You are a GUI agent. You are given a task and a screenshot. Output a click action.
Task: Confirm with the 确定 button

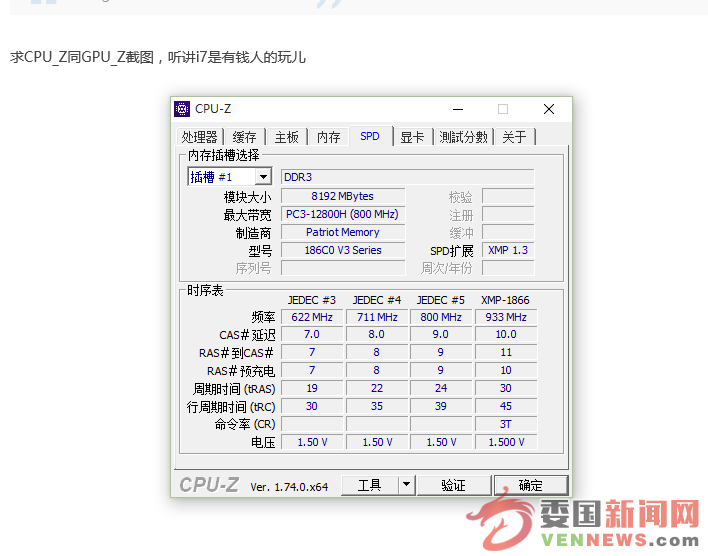[x=531, y=485]
